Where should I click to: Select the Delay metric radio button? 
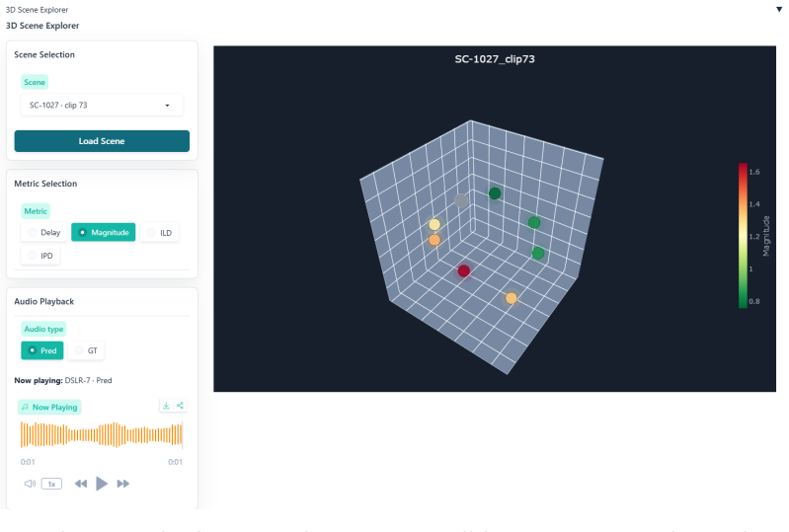pyautogui.click(x=43, y=232)
